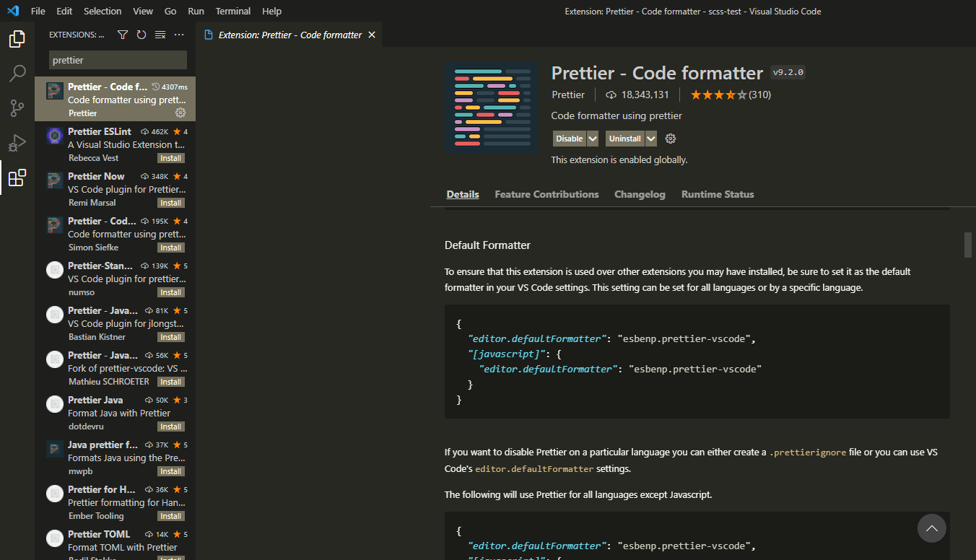Refresh the extensions list
This screenshot has height=560, width=976.
point(141,35)
